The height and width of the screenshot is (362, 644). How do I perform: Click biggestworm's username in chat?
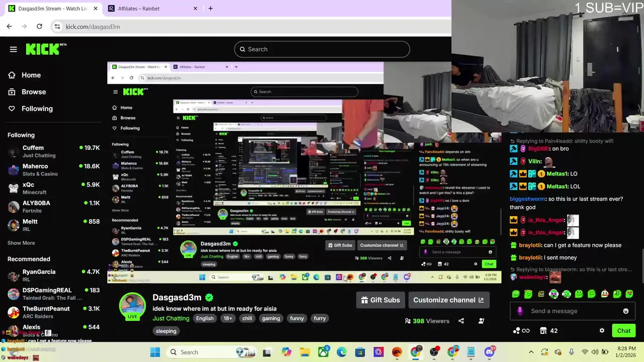click(528, 199)
